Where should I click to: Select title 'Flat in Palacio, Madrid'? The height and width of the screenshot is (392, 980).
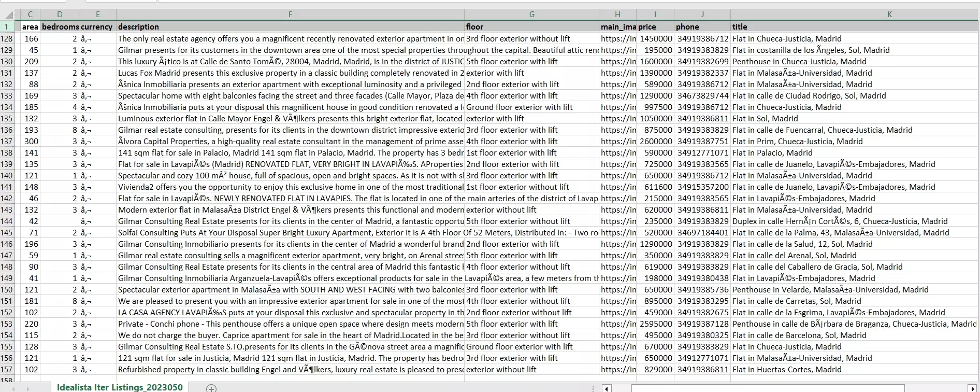854,152
